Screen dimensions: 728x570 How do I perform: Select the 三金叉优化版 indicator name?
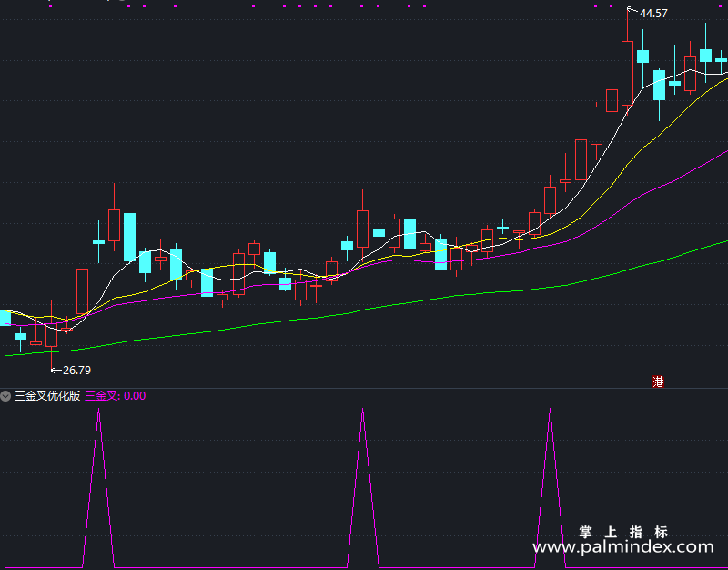click(x=47, y=396)
